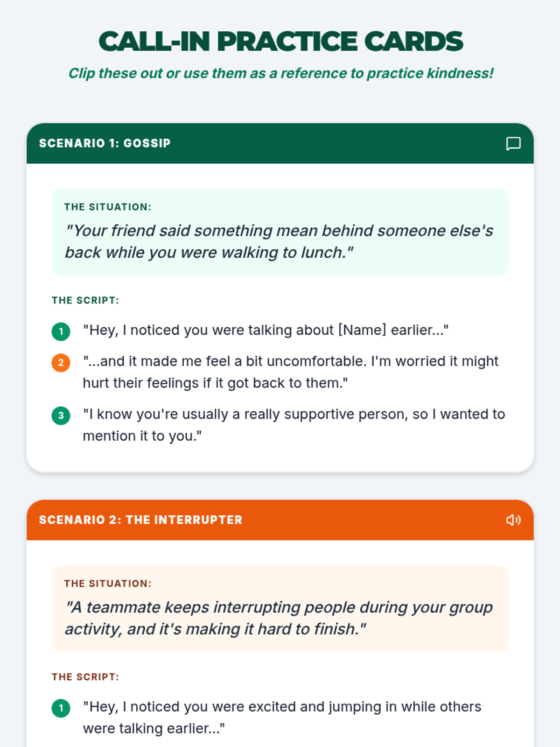The height and width of the screenshot is (747, 560).
Task: Click the line about feeling uncomfortable
Action: click(x=291, y=372)
